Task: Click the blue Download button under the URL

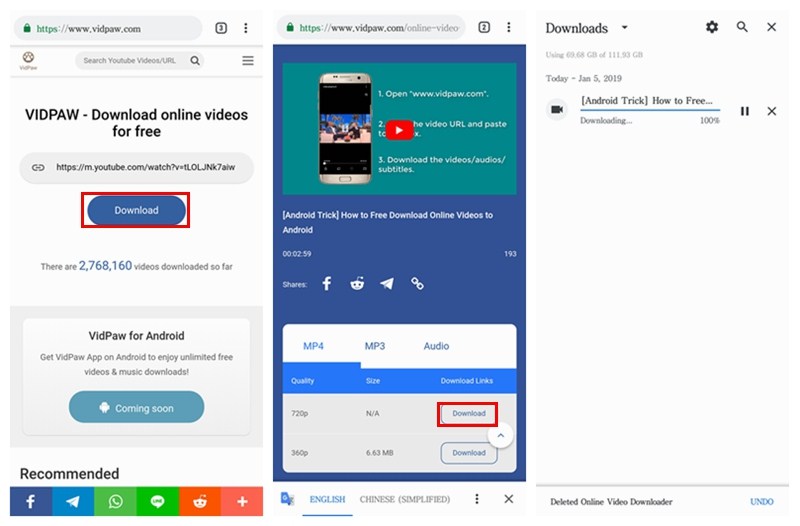Action: coord(136,210)
